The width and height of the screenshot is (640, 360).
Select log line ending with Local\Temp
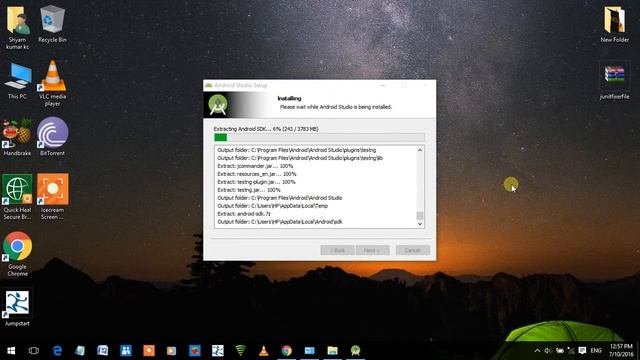pyautogui.click(x=272, y=206)
